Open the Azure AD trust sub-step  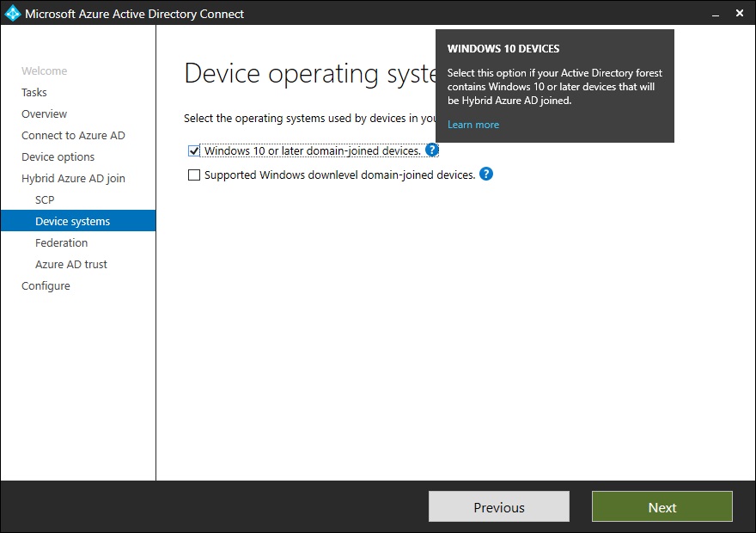[70, 264]
